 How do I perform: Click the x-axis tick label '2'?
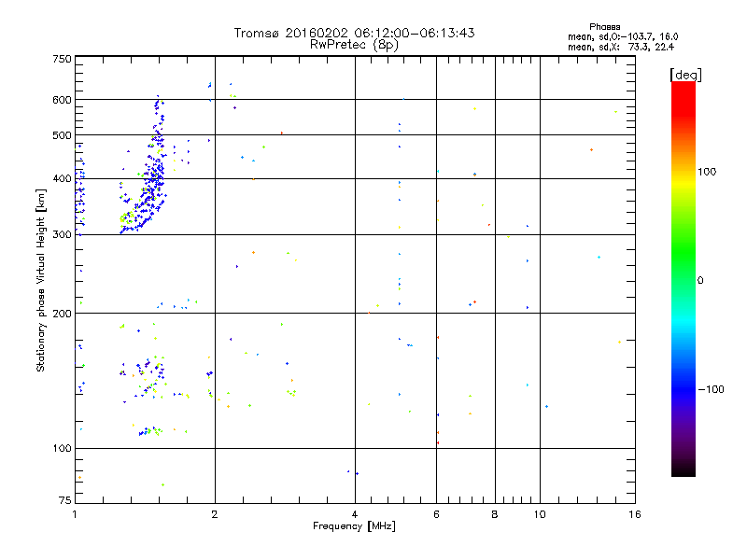[x=215, y=514]
